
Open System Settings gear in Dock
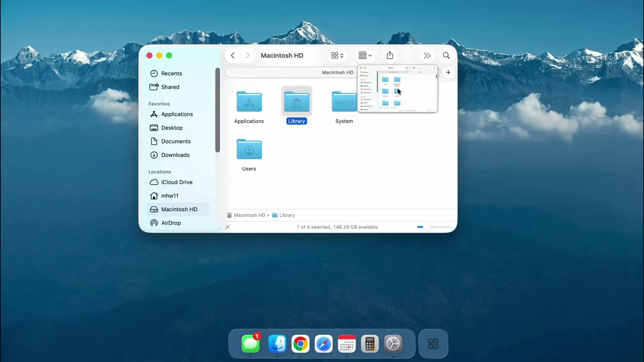[393, 344]
